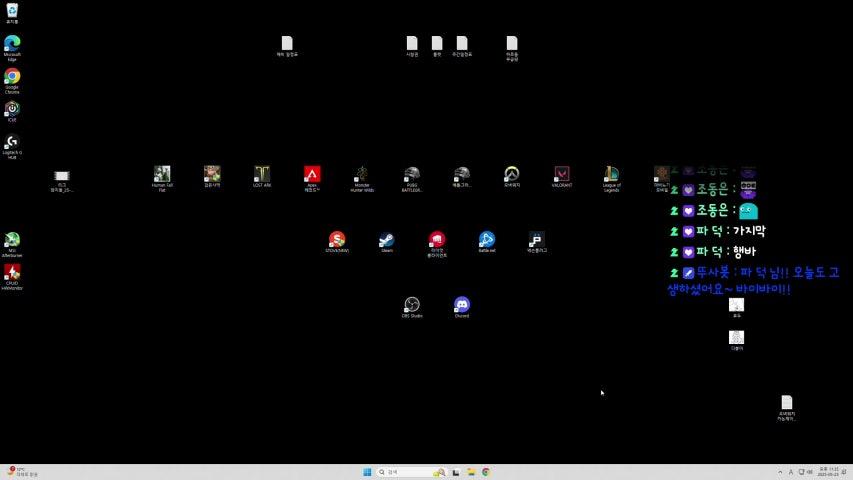The image size is (853, 480).
Task: Select the second helmet icon right of PUBG
Action: click(462, 176)
